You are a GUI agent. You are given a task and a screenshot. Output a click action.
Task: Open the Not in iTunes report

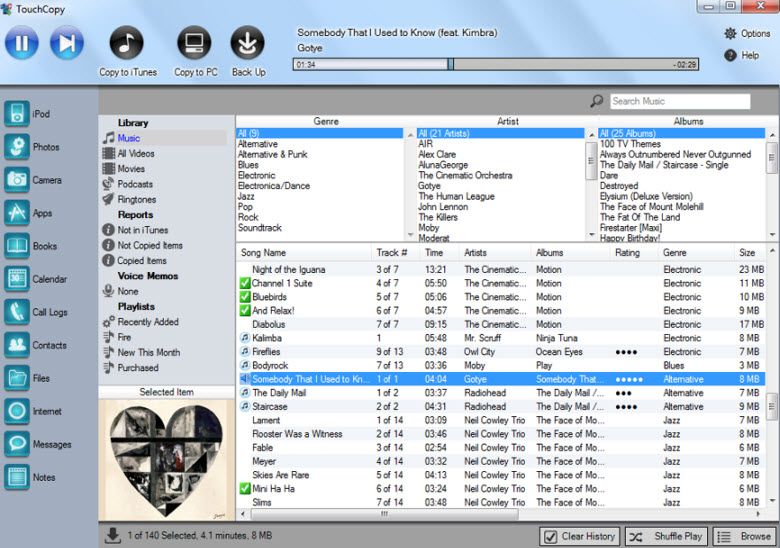click(142, 230)
